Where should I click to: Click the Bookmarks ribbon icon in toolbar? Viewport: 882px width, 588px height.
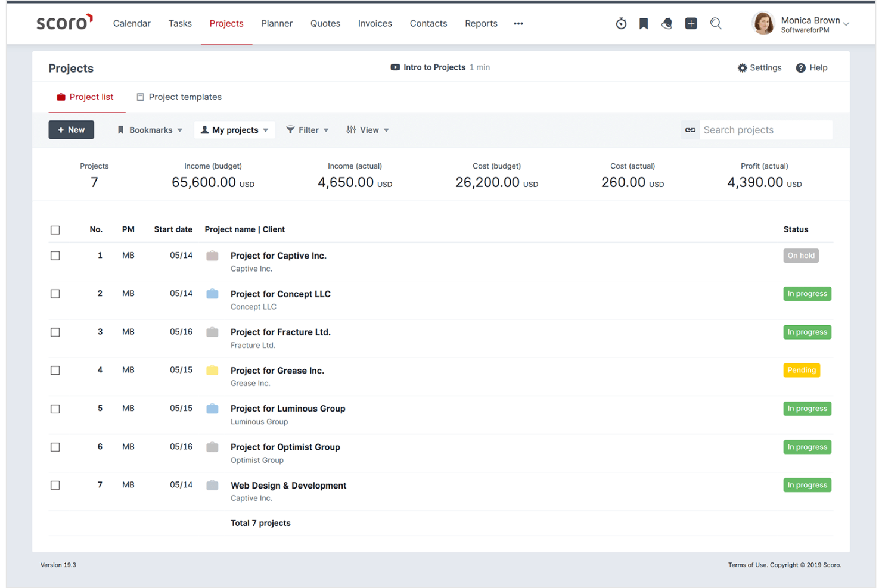click(120, 130)
